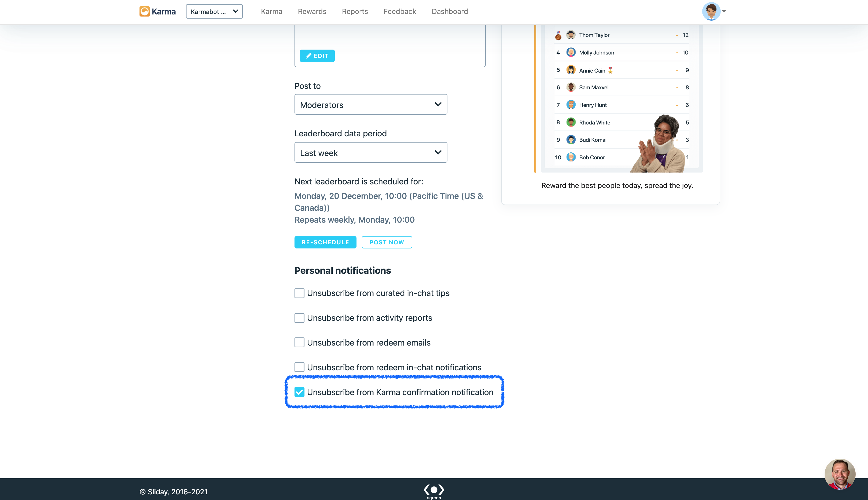The width and height of the screenshot is (868, 500).
Task: Open the Karmabot workspace selector
Action: (214, 11)
